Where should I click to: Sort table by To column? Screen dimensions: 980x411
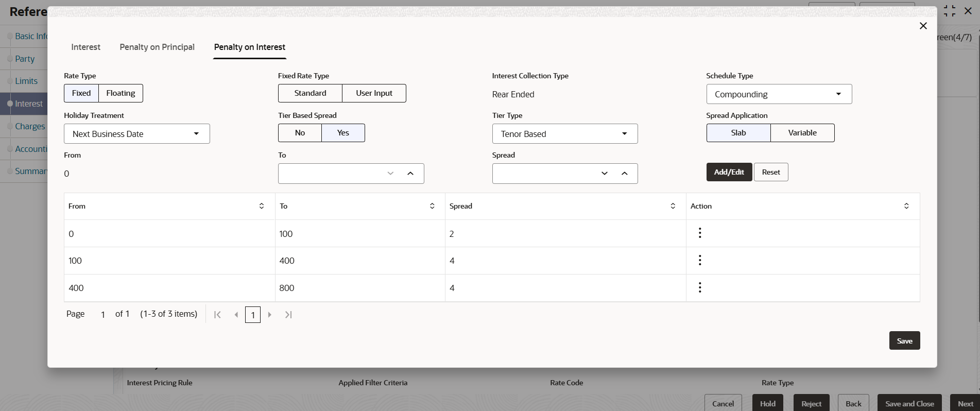point(432,206)
